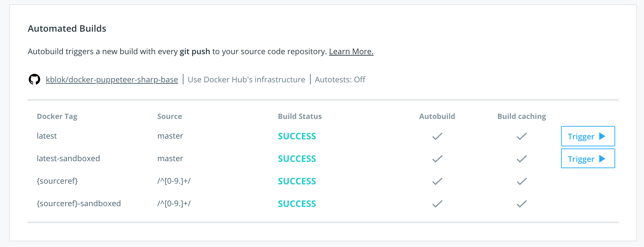Screen dimensions: 644x247
Task: Open kblok/docker-puppeteer-sharp-base repository link
Action: tap(112, 80)
